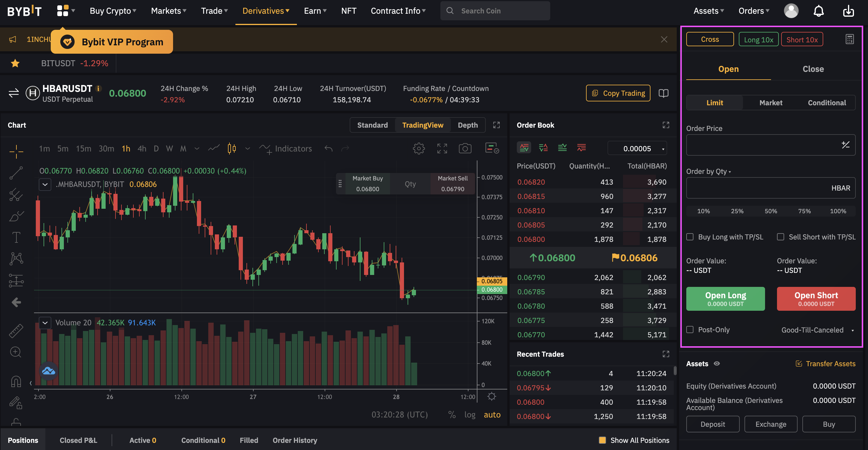Toggle percent scale on chart
Screen dimensions: 868x450
452,415
